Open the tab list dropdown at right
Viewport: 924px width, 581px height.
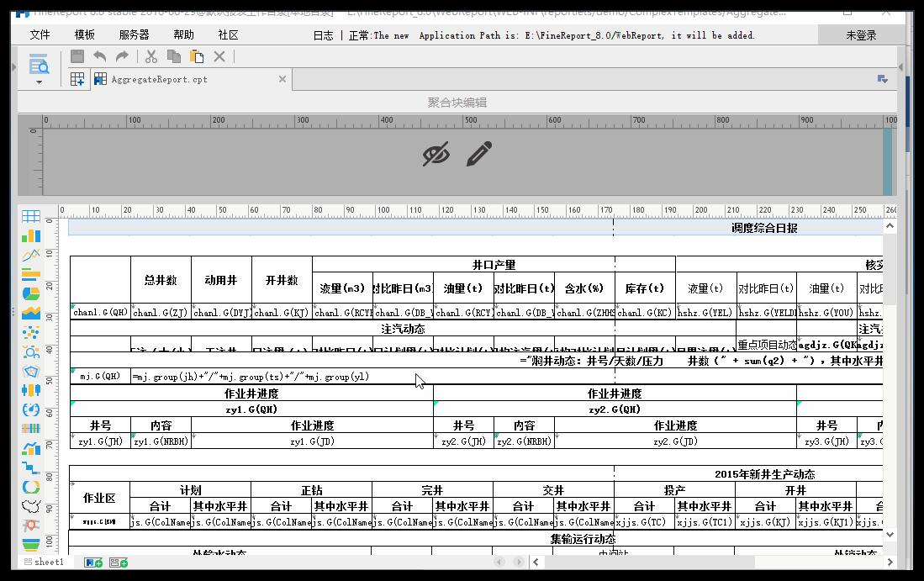[882, 79]
